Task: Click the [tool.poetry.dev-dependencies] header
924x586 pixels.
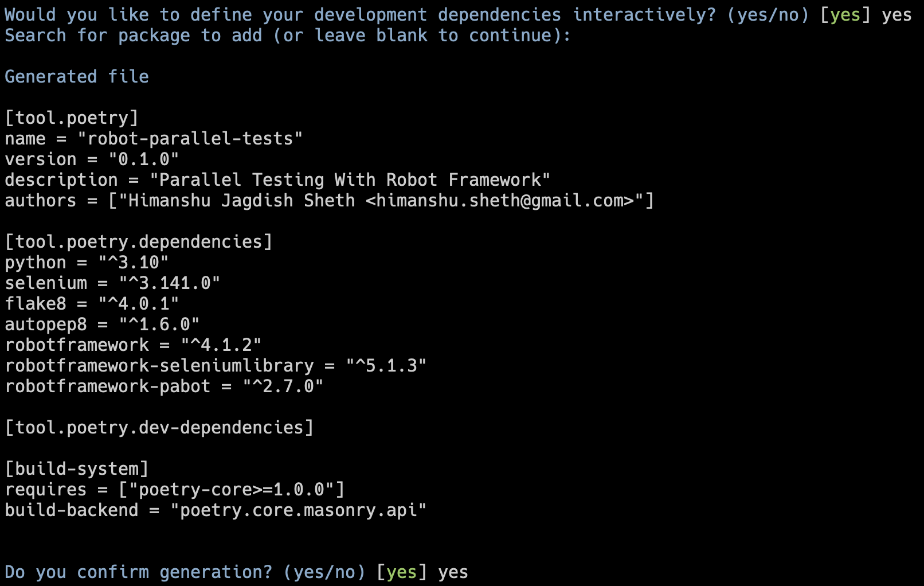Action: [x=159, y=428]
